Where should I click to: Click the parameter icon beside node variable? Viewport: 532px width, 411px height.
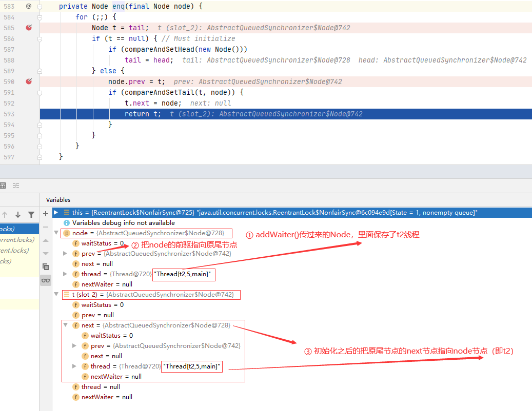(x=67, y=233)
